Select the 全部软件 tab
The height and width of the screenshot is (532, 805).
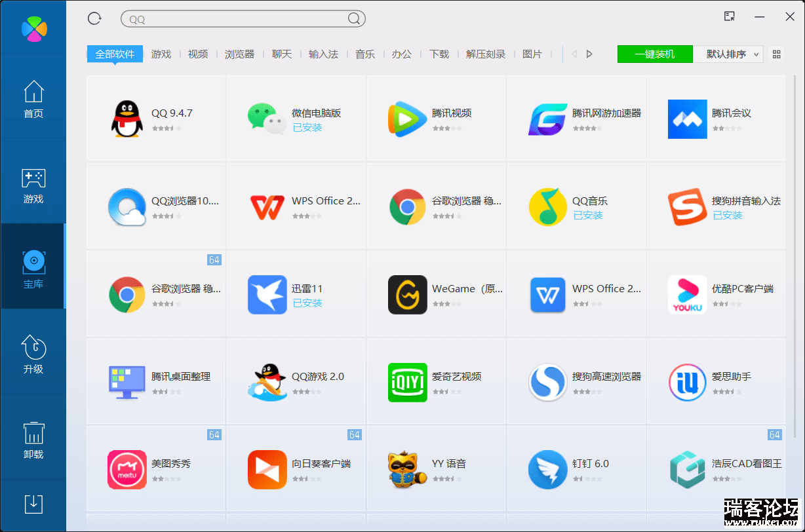[x=115, y=54]
